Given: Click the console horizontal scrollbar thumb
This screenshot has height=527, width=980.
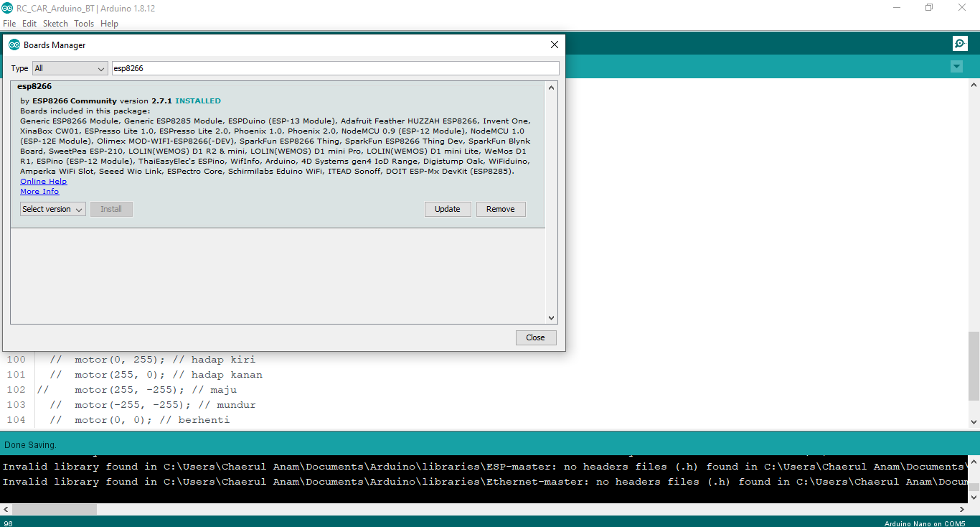Looking at the screenshot, I should tap(55, 509).
